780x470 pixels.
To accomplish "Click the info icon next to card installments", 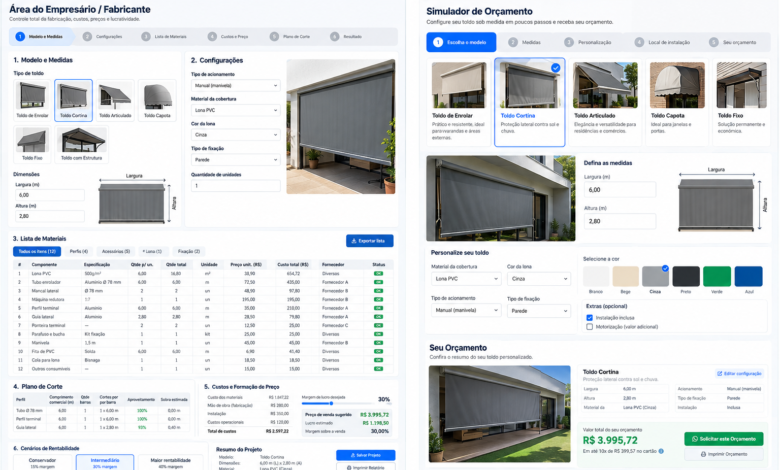I will tap(661, 451).
